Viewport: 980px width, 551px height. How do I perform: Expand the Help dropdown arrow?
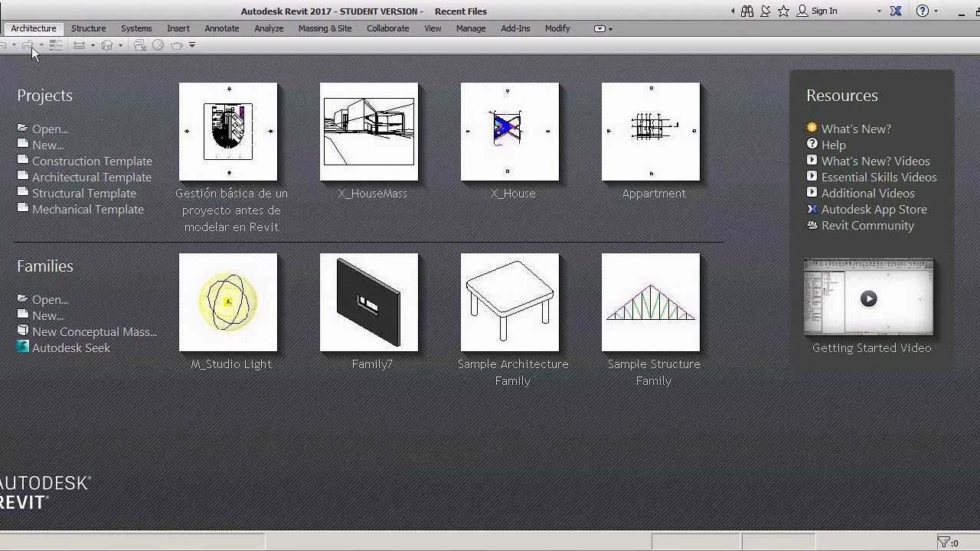936,11
